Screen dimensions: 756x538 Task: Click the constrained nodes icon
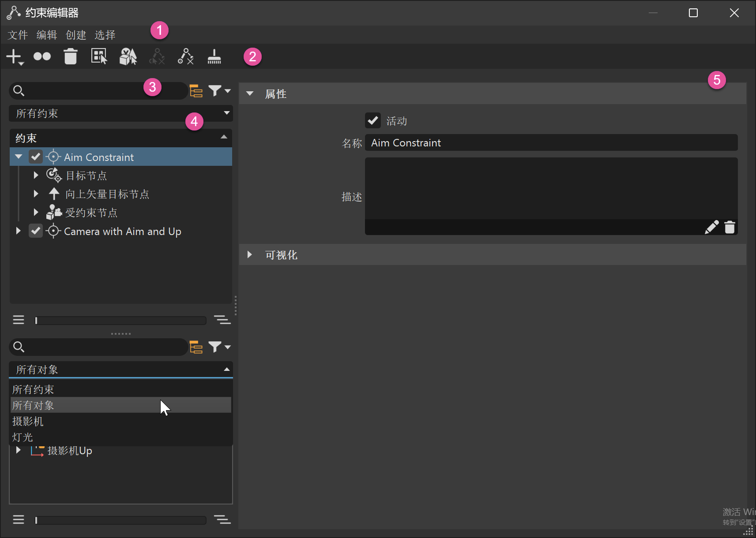pyautogui.click(x=54, y=212)
